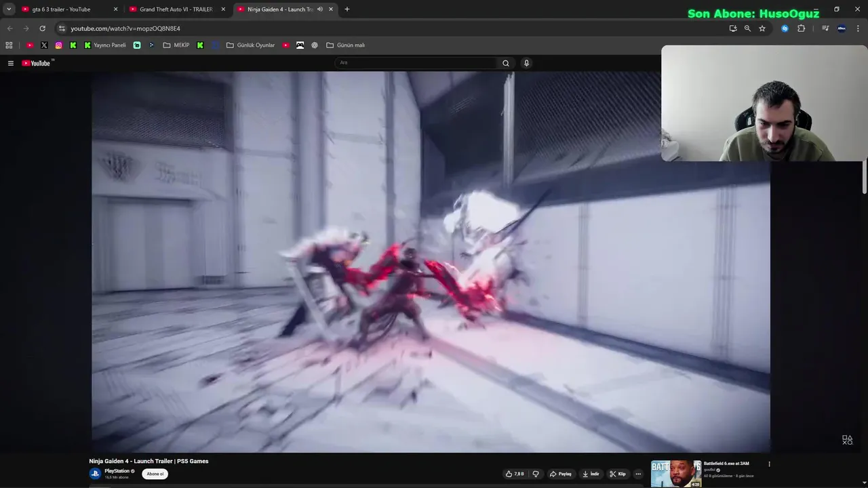This screenshot has height=488, width=868.
Task: Go forward with the forward arrow
Action: 26,28
